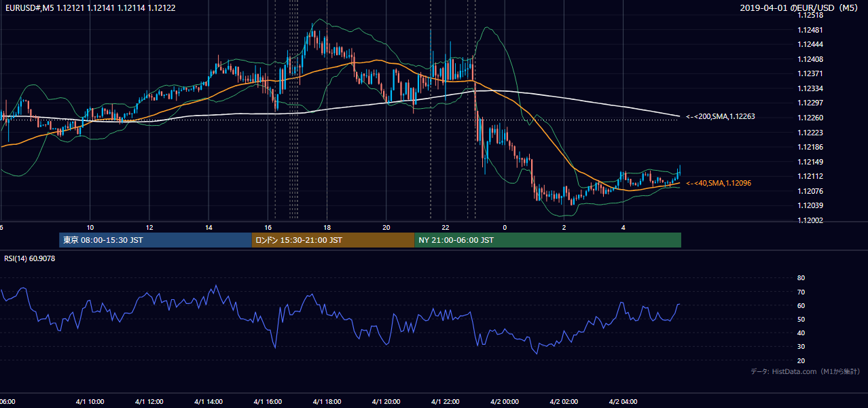The image size is (868, 408).
Task: Select the NY 21:00-06:00 JST session bar
Action: (x=547, y=240)
